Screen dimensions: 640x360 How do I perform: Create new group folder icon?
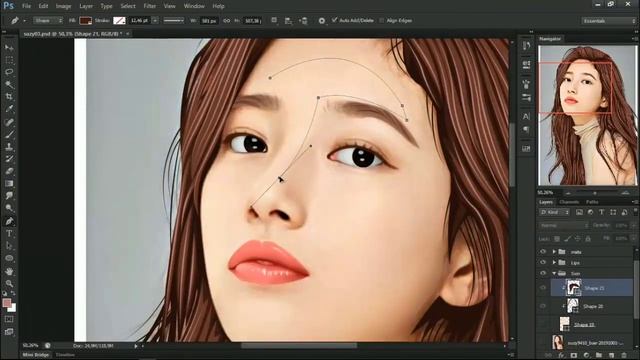[598, 356]
